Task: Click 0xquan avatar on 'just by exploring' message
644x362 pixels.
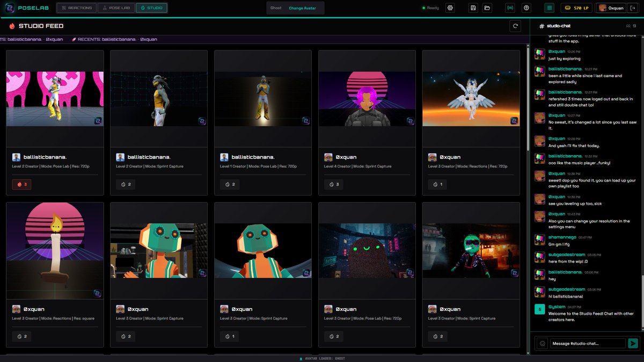Action: click(539, 54)
